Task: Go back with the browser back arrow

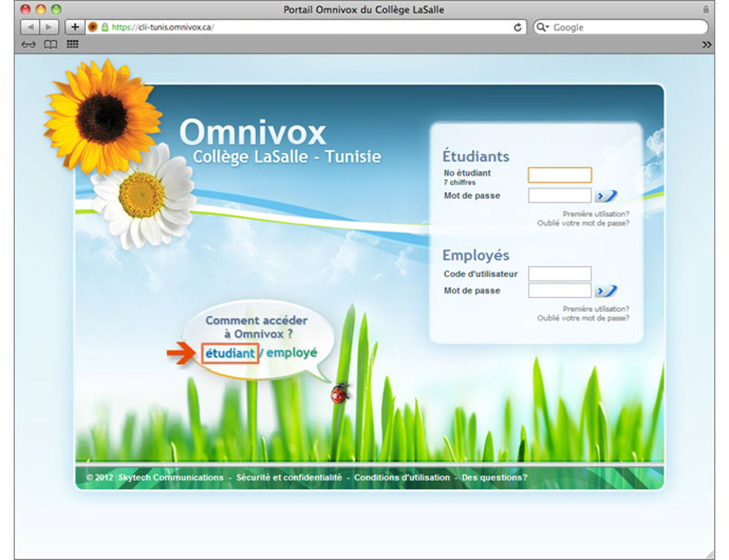Action: pyautogui.click(x=30, y=27)
